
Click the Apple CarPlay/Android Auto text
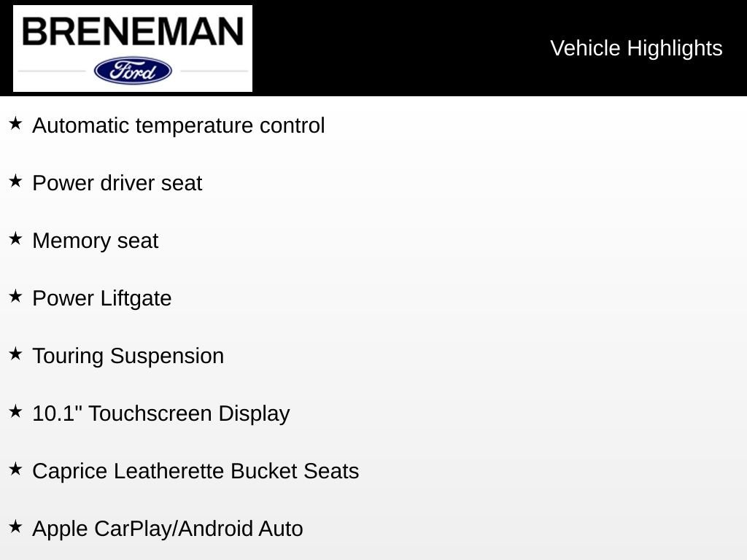click(x=168, y=529)
